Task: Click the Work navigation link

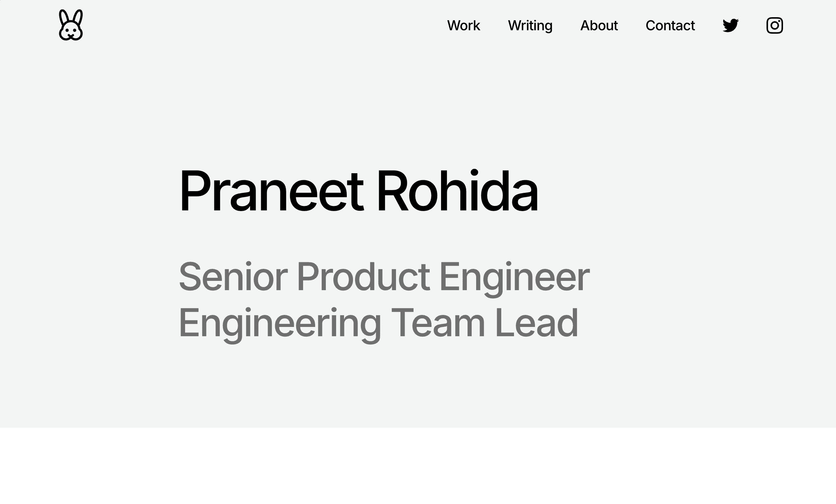Action: 463,25
